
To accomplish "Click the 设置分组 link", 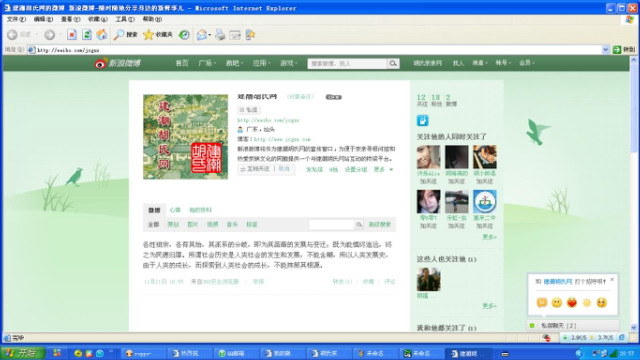I will (356, 169).
